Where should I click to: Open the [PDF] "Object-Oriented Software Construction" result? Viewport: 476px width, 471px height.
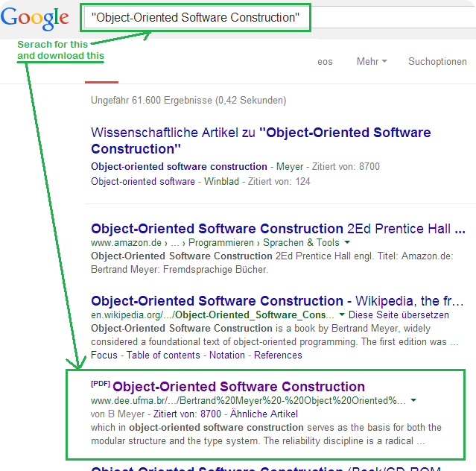point(238,387)
